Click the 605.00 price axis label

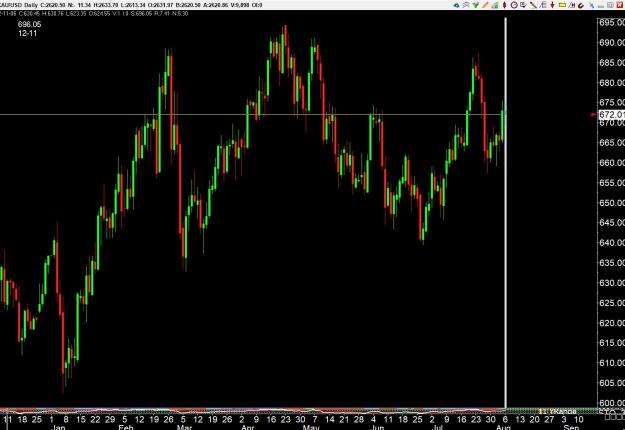coord(612,383)
